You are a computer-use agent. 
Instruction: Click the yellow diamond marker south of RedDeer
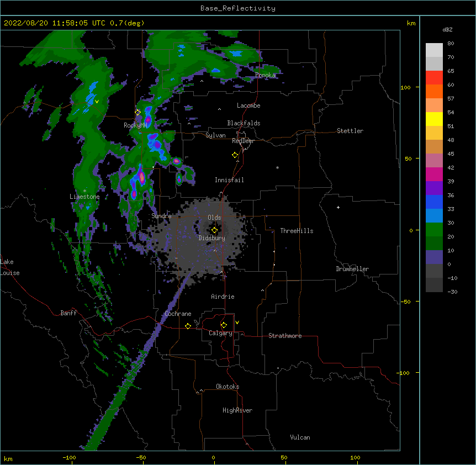[x=235, y=155]
